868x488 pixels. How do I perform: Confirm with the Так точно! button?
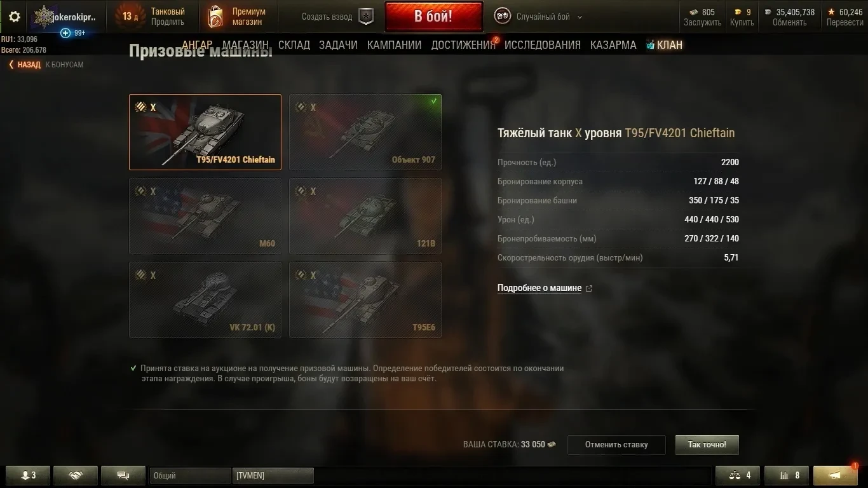pyautogui.click(x=707, y=445)
